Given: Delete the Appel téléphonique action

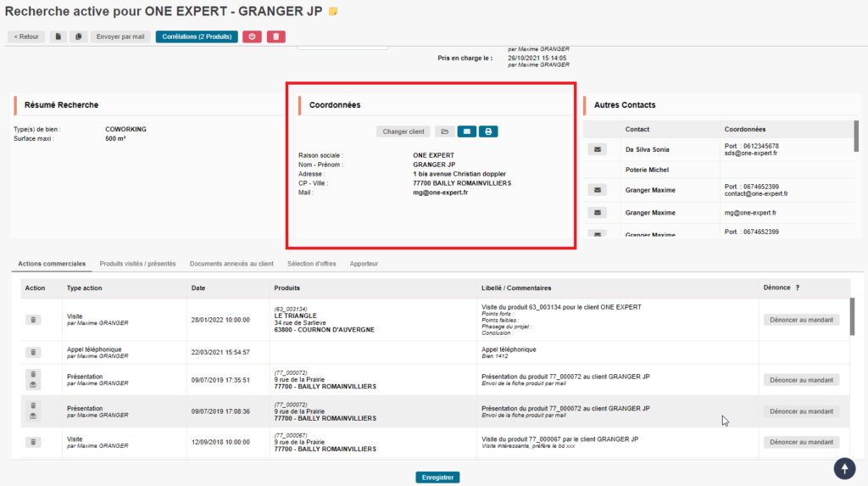Looking at the screenshot, I should (x=33, y=352).
